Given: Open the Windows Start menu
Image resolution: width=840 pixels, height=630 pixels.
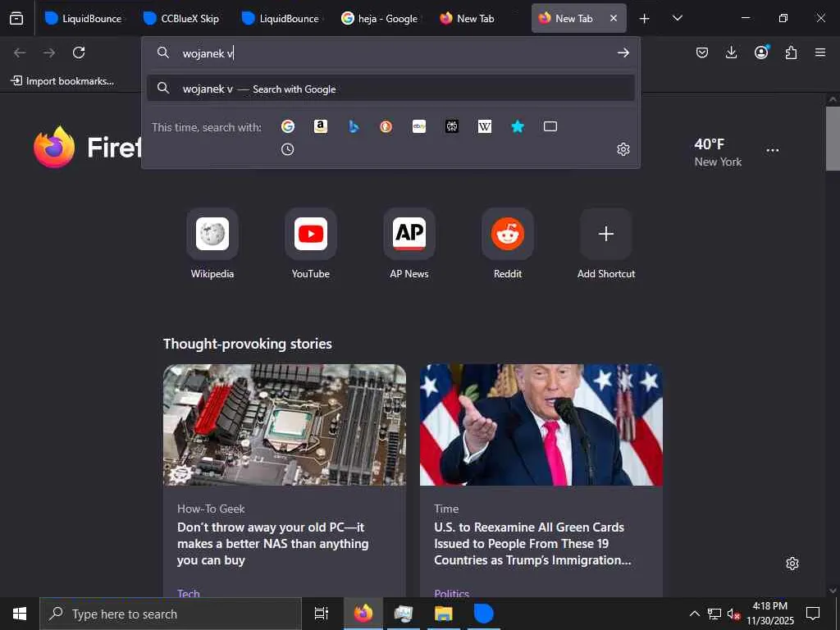Looking at the screenshot, I should coord(20,614).
